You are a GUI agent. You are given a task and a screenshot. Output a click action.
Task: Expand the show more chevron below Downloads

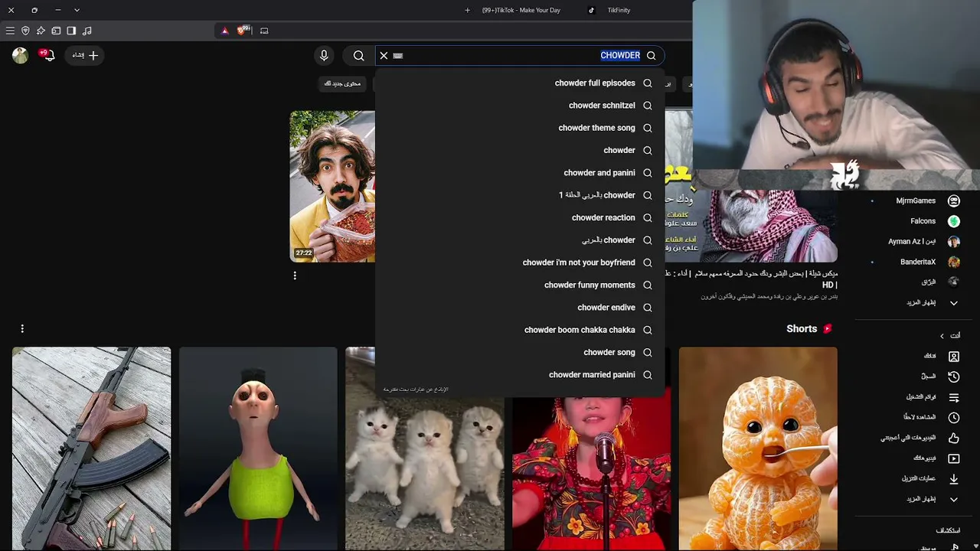click(954, 500)
